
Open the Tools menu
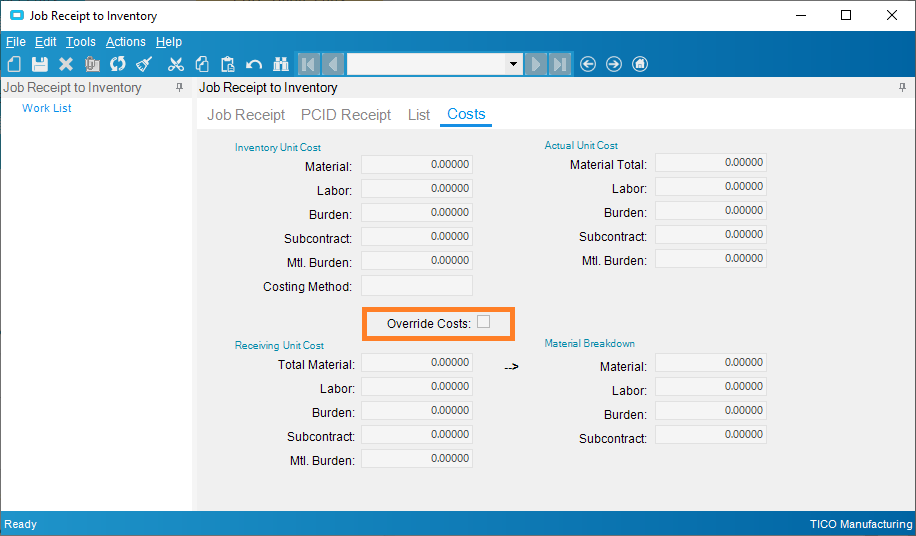[81, 42]
